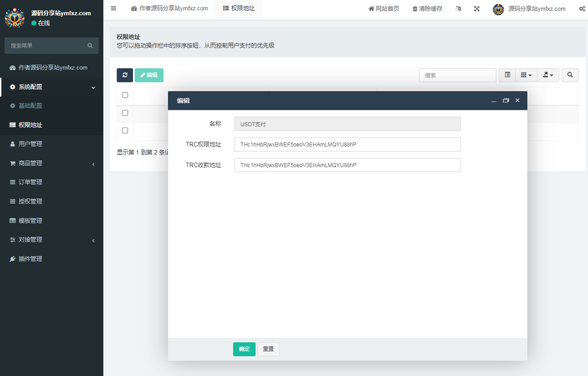This screenshot has height=376, width=588.
Task: Switch to 作者源码分享站ymfxz.com tab
Action: tap(170, 9)
